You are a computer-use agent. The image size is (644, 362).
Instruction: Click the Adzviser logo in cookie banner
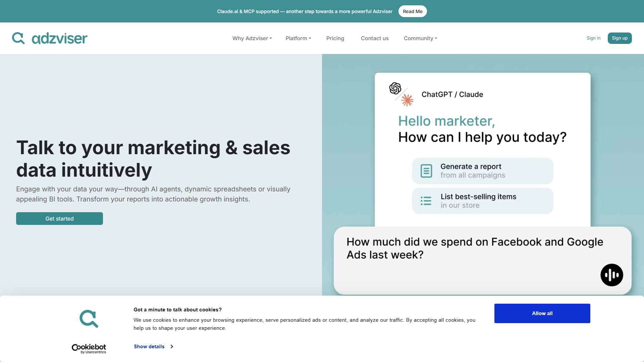[89, 319]
